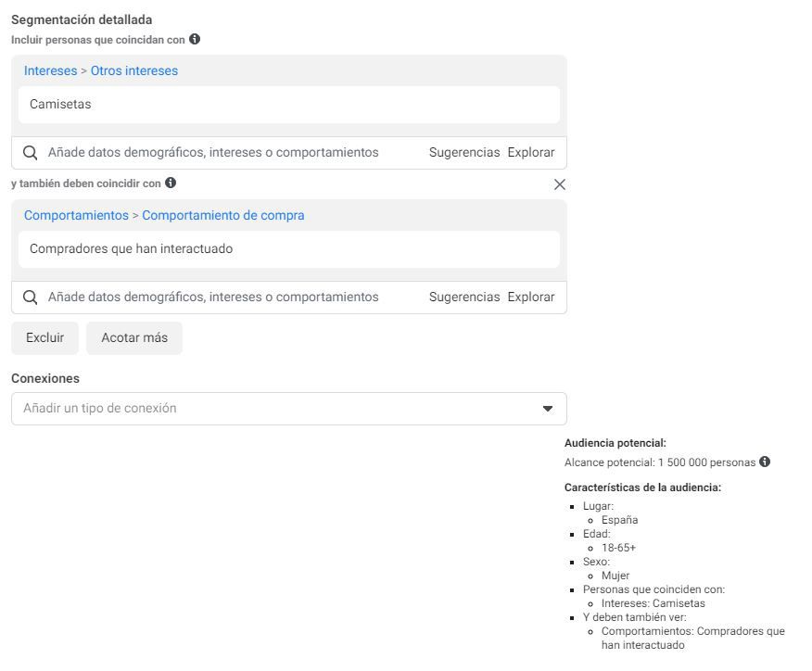Viewport: 812px width, 671px height.
Task: Open the "Añadir un tipo de conexión" dropdown
Action: point(288,408)
